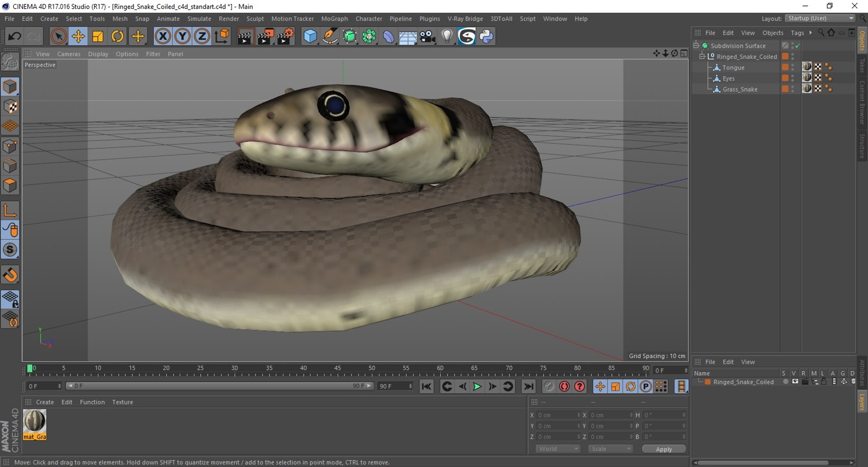
Task: Toggle Z axis lock
Action: tap(202, 36)
